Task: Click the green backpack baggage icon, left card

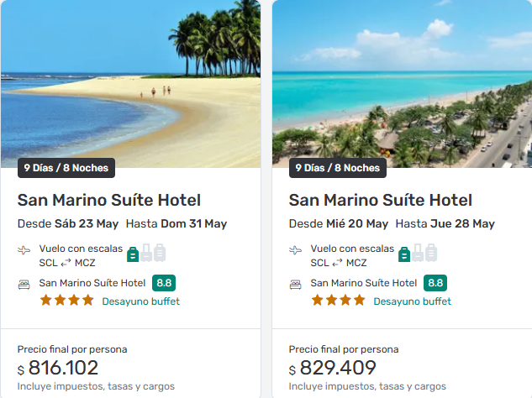Action: [133, 253]
